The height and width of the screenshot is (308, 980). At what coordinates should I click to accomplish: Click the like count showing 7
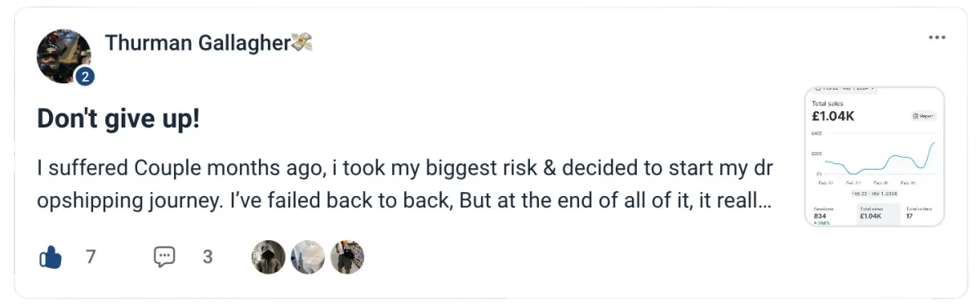pos(91,257)
